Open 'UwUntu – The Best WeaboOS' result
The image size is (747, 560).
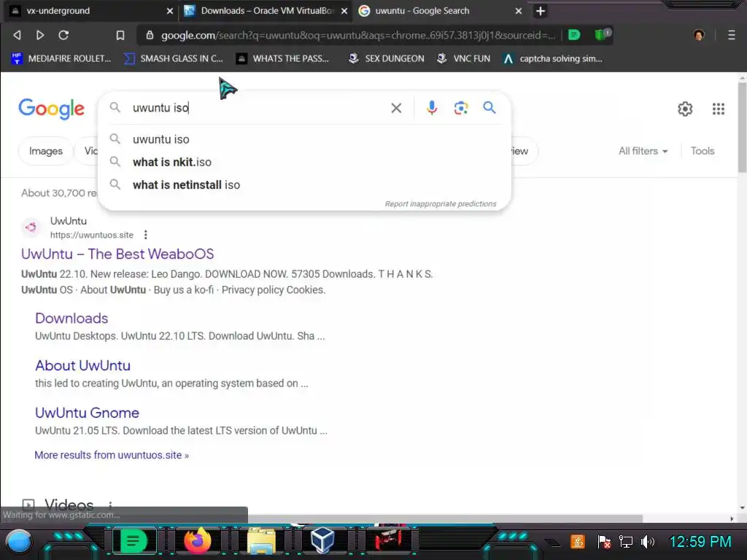117,254
